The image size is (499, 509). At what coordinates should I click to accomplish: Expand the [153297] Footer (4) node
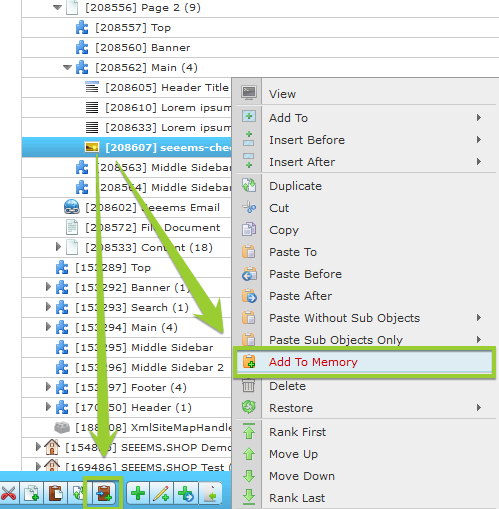[48, 387]
